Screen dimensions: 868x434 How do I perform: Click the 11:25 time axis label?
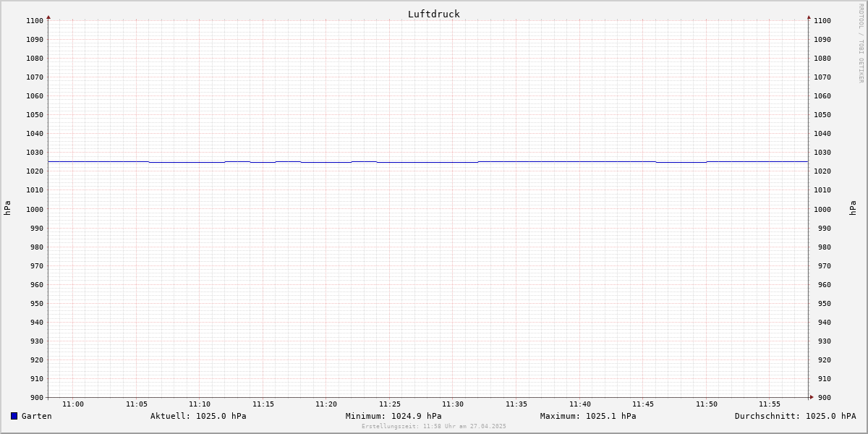(390, 404)
